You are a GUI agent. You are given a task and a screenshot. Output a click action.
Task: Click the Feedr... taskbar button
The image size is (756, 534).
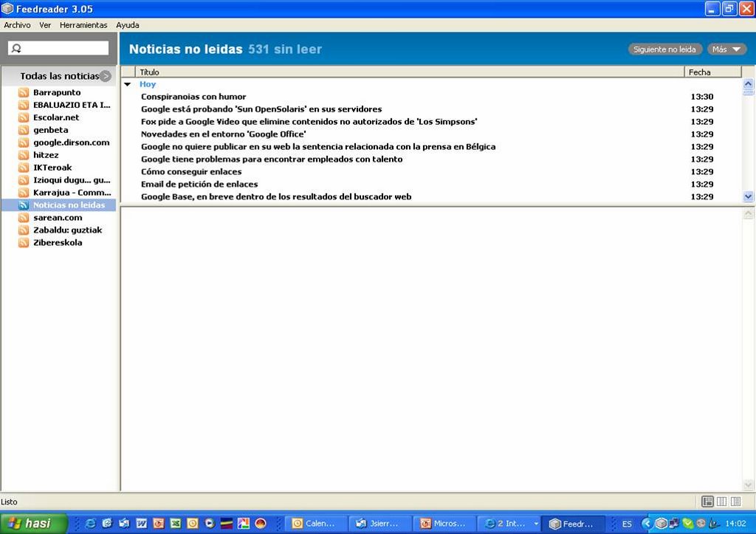tap(574, 524)
